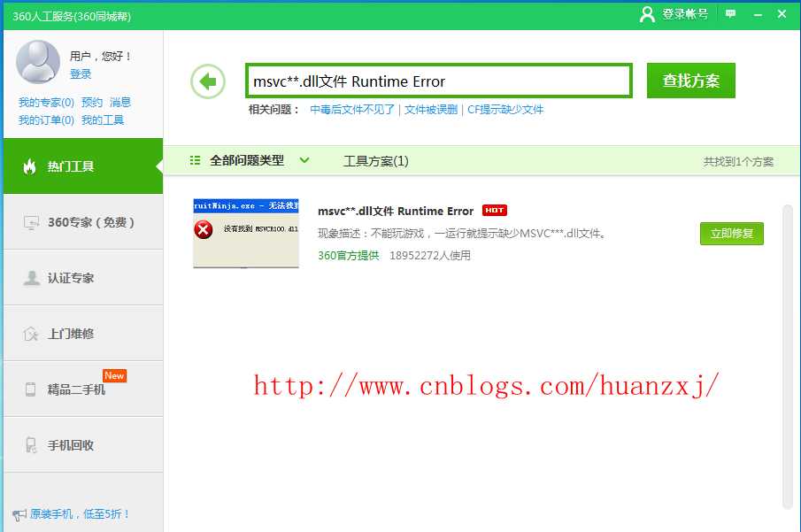Open 我的订单(0) link
Image resolution: width=801 pixels, height=532 pixels.
[x=46, y=120]
